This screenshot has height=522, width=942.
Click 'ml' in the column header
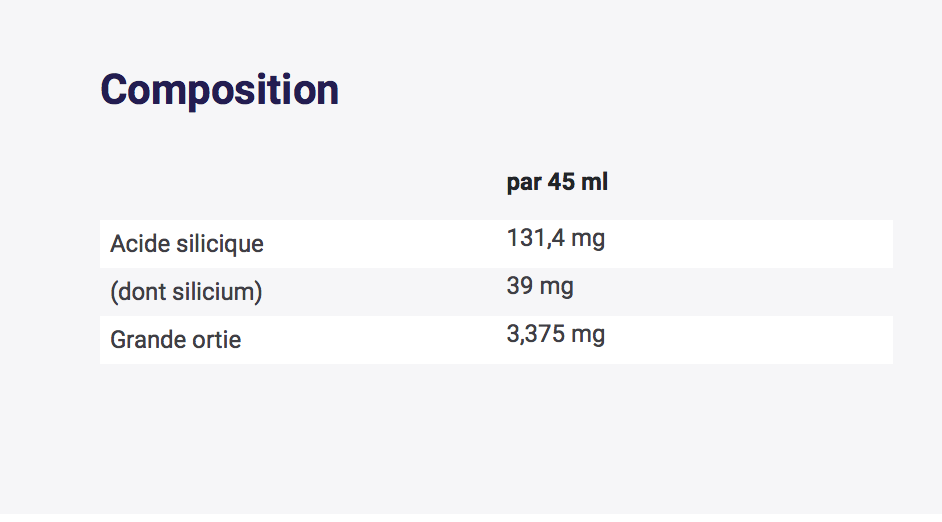pos(597,182)
